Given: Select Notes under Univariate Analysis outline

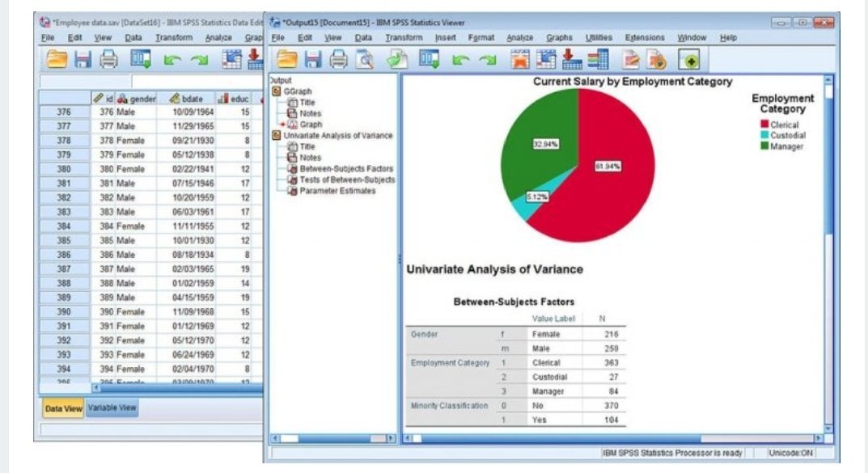Looking at the screenshot, I should click(311, 158).
